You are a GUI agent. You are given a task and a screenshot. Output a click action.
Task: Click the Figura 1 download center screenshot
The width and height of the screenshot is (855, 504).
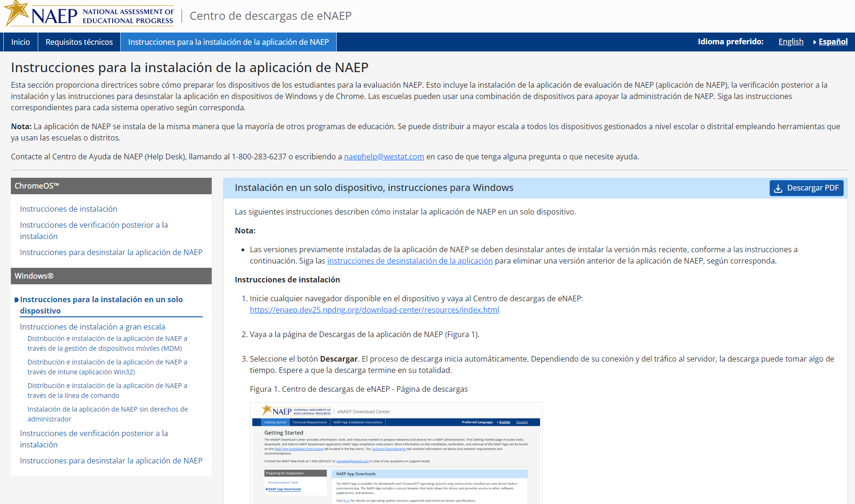[x=396, y=453]
